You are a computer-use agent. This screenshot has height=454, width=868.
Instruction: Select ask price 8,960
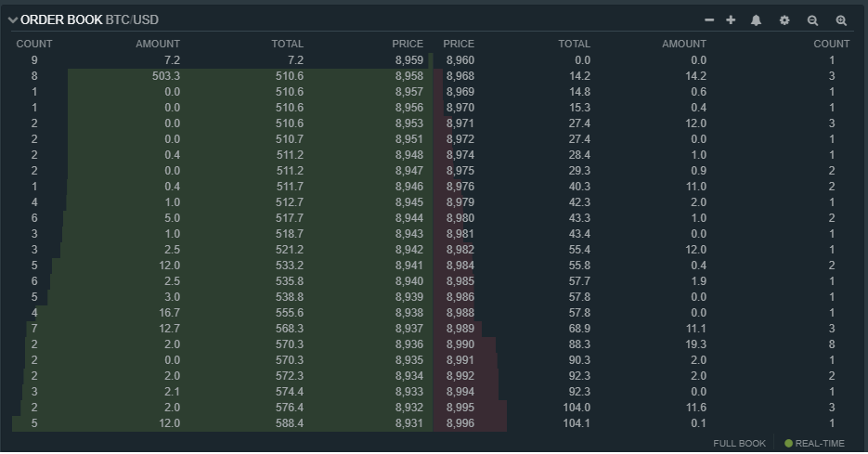point(460,60)
